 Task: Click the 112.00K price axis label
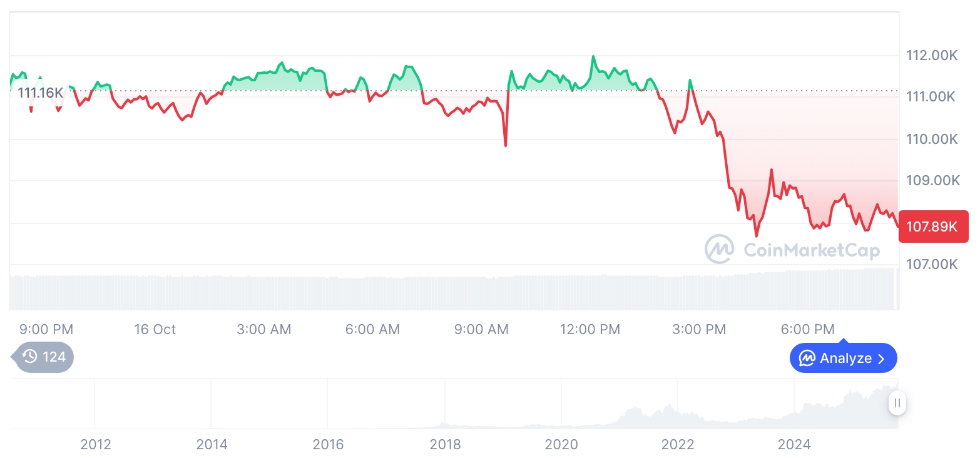click(932, 56)
